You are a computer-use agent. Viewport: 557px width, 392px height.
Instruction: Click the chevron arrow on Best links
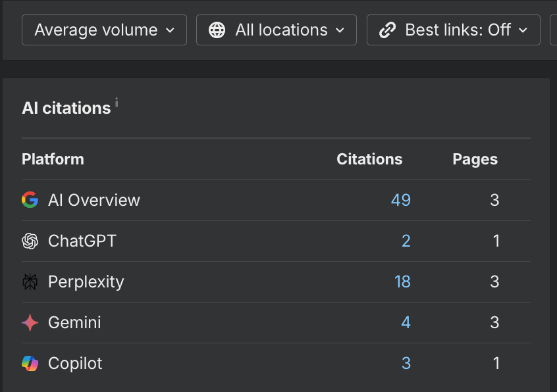tap(523, 30)
